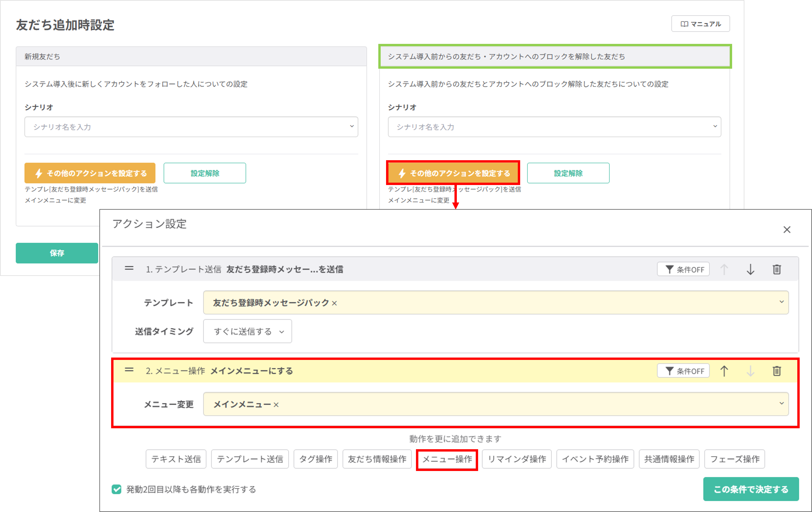Click the disabled up arrow of action 1
The image size is (812, 512).
point(724,269)
